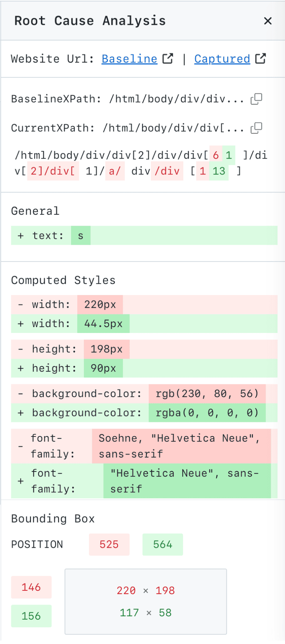Screen dimensions: 285x644
Task: Click the captured position value 564
Action: [163, 544]
